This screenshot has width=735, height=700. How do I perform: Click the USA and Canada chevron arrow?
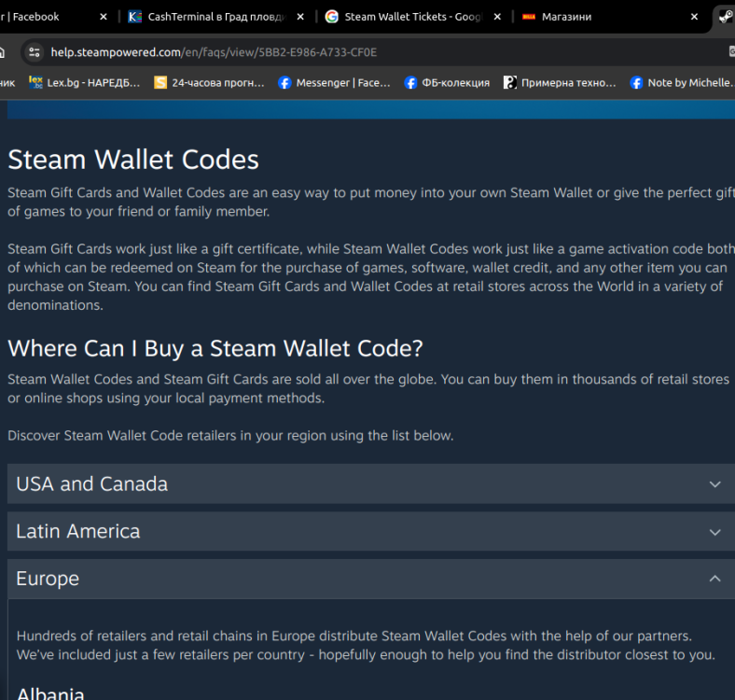point(714,484)
